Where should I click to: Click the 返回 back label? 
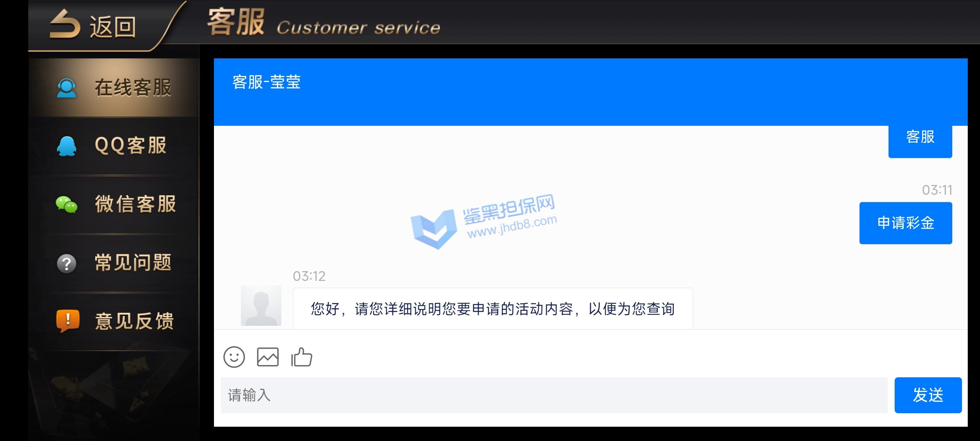click(x=113, y=27)
